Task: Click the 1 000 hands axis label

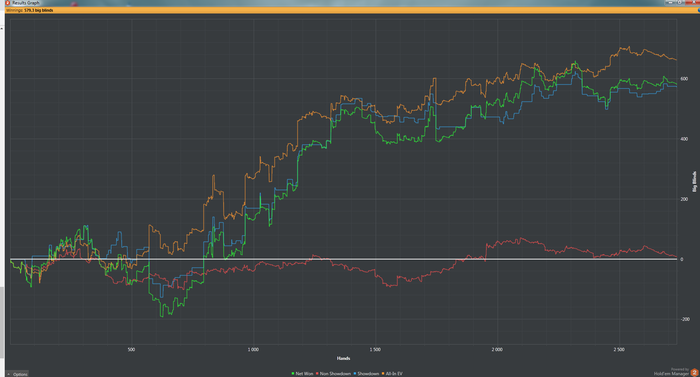Action: (x=253, y=349)
